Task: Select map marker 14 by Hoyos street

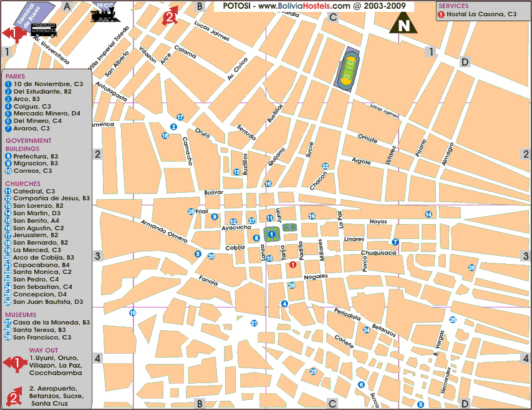Action: click(x=428, y=215)
